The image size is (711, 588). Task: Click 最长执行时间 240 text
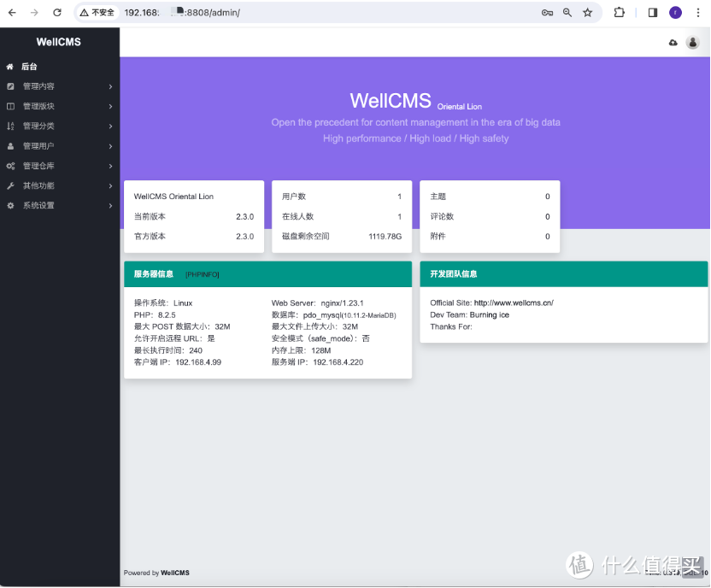[x=168, y=350]
